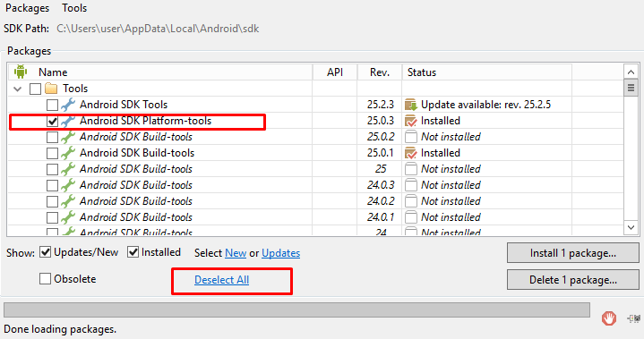Image resolution: width=644 pixels, height=339 pixels.
Task: Toggle the Updates/New show filter
Action: pyautogui.click(x=45, y=252)
